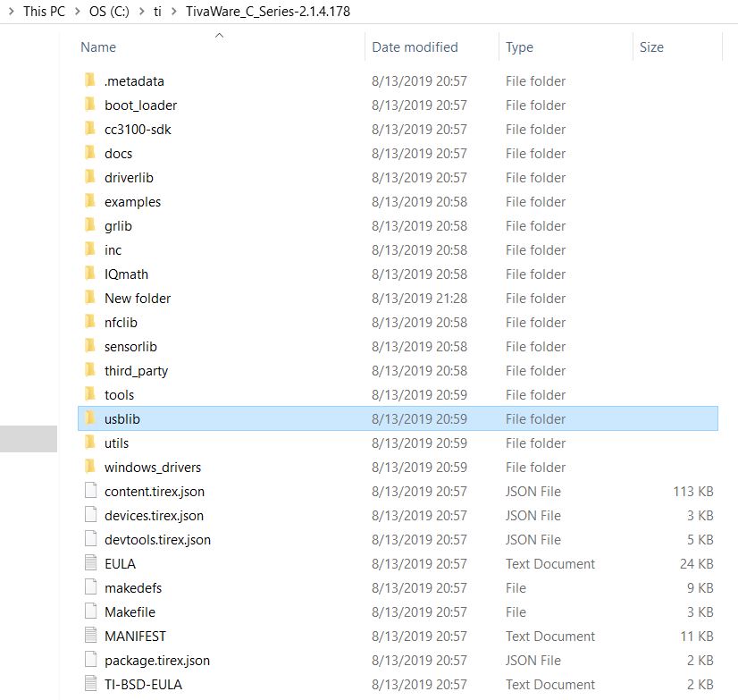The height and width of the screenshot is (700, 738).
Task: Click the New folder icon
Action: tap(90, 297)
